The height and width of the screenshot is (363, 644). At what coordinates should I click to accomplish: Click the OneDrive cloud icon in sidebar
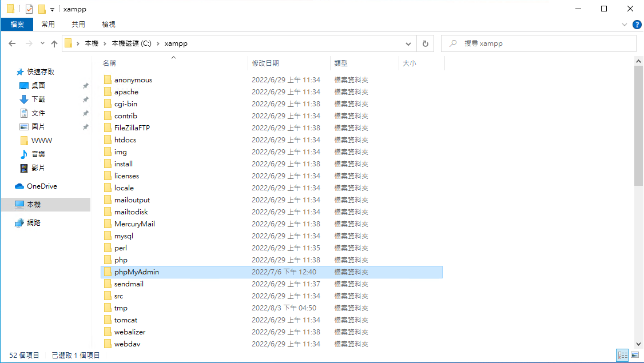19,186
